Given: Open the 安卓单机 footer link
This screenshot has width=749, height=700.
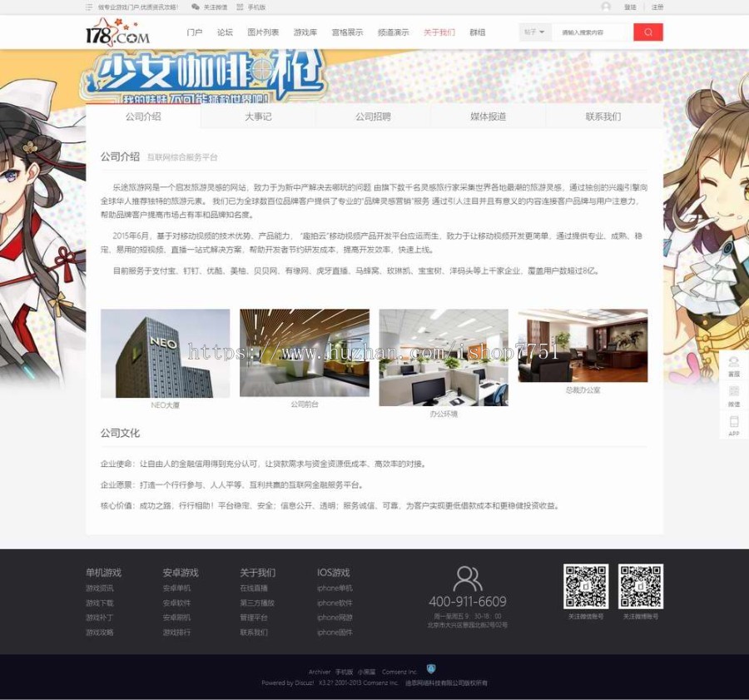Looking at the screenshot, I should tap(176, 588).
